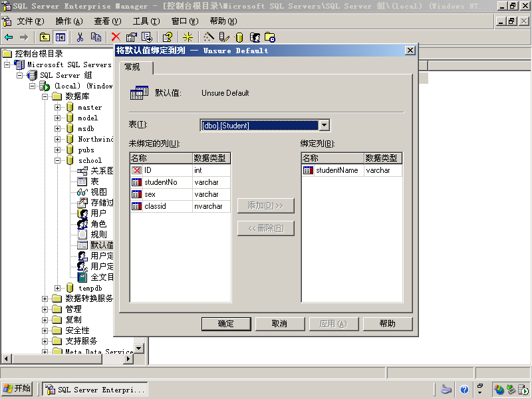Open the 帮助(H) menu
The height and width of the screenshot is (399, 532).
pyautogui.click(x=223, y=21)
